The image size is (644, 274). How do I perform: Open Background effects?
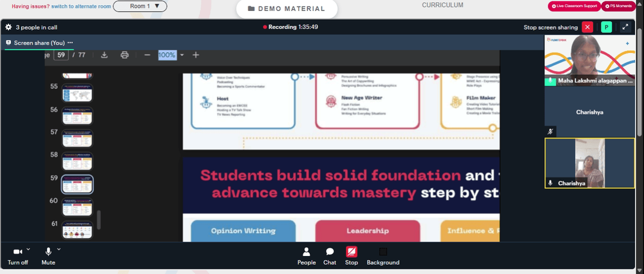383,257
